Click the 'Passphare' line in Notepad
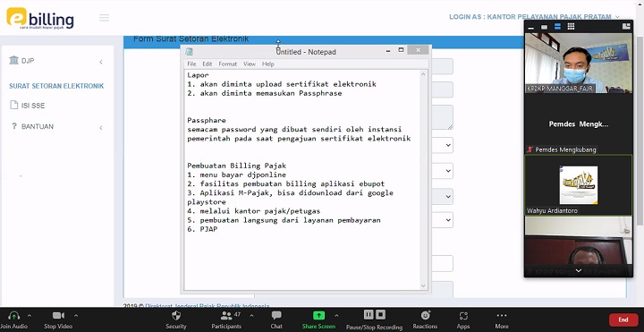Screen dimensions: 644x332 pyautogui.click(x=207, y=121)
